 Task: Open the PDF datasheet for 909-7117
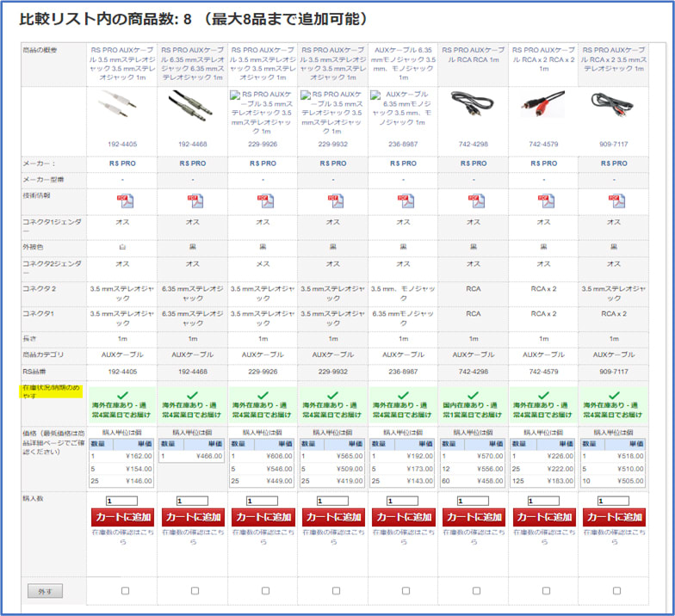(616, 201)
